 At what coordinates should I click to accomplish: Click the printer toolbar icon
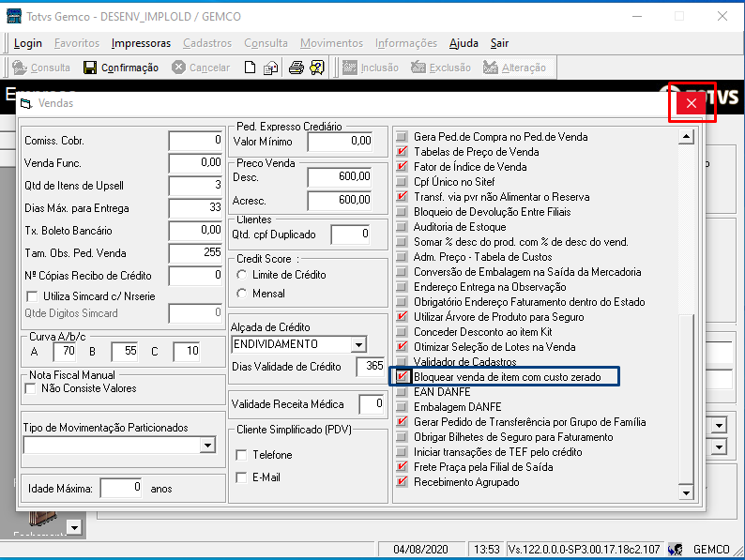(x=296, y=68)
